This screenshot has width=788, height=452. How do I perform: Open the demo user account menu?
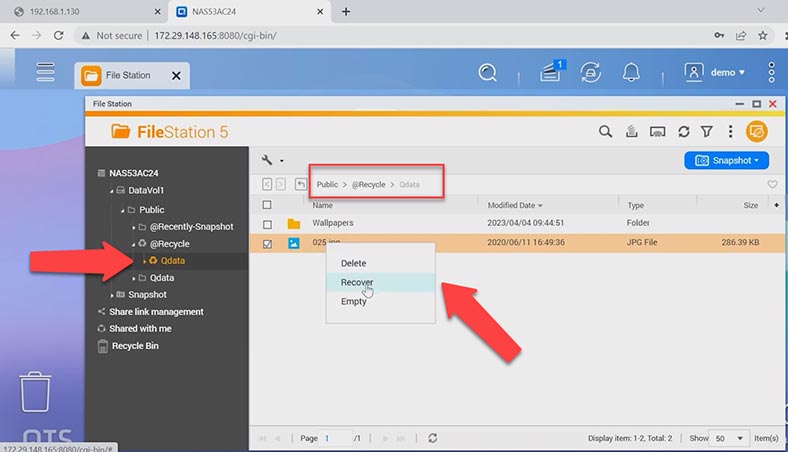714,72
